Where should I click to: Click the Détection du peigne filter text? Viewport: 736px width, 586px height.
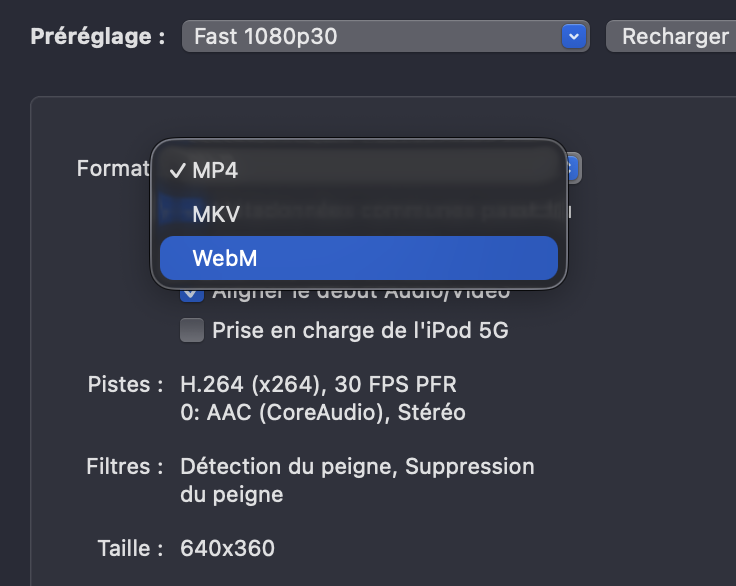[x=290, y=467]
